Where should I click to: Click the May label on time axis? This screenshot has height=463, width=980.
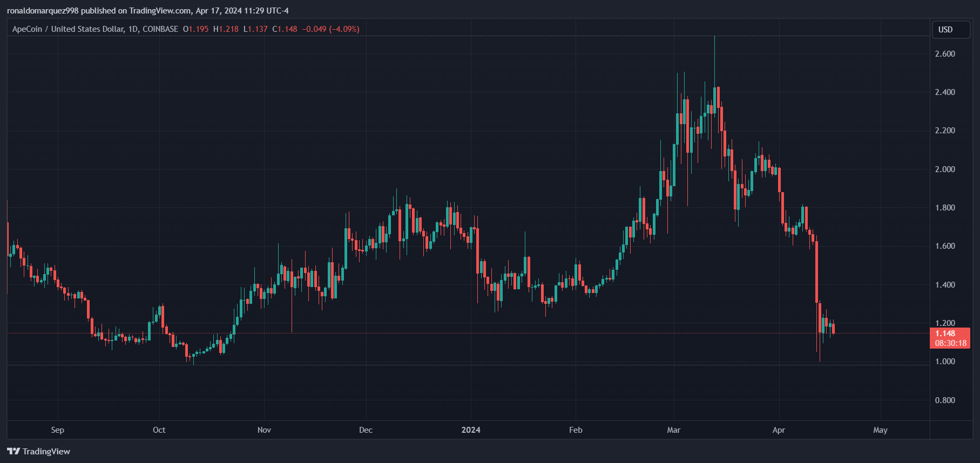pyautogui.click(x=880, y=430)
